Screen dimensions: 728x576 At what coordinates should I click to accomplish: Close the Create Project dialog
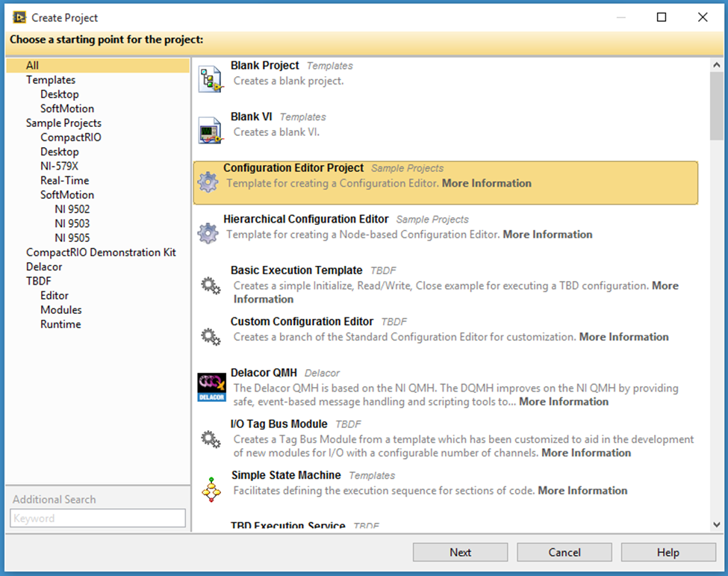pyautogui.click(x=703, y=17)
